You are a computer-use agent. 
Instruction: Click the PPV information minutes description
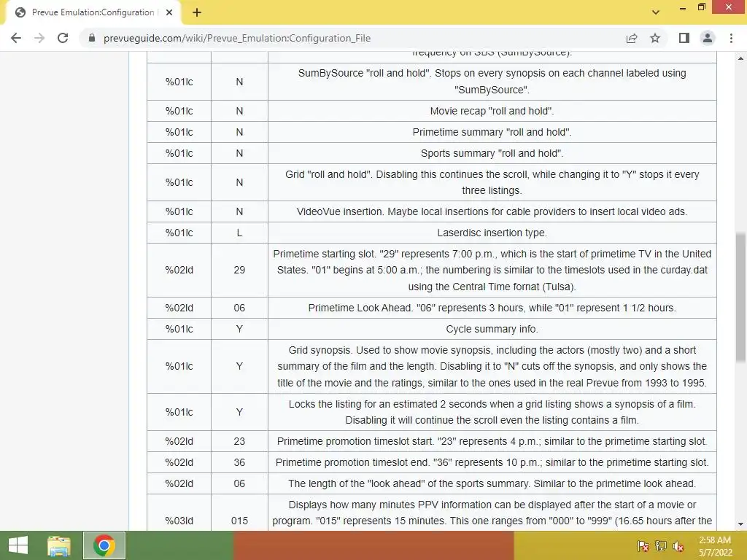(492, 513)
